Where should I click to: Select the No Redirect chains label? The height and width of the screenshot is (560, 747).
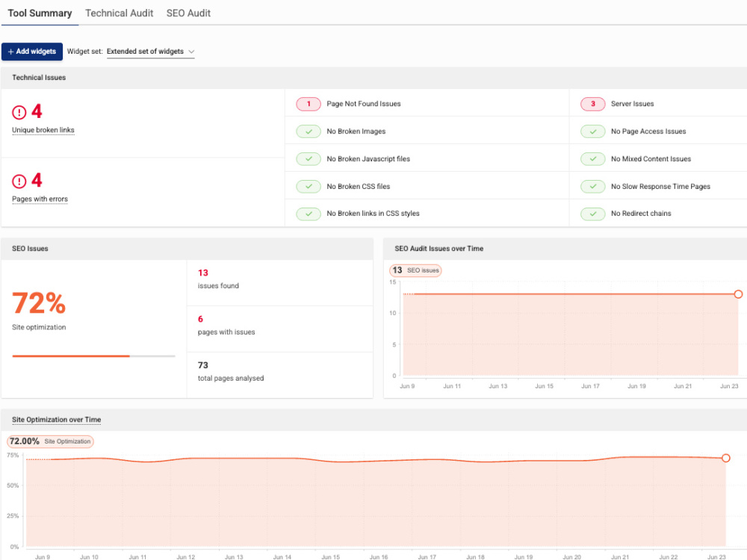[x=641, y=214]
